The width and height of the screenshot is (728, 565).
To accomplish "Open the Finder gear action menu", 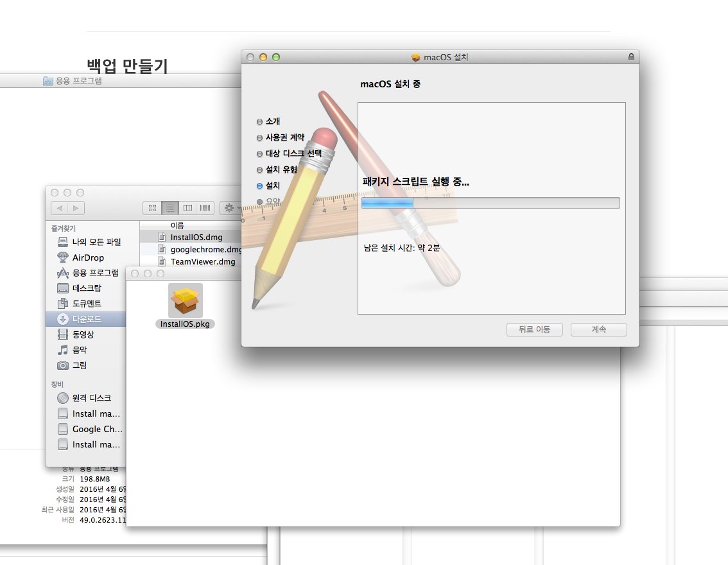I will click(230, 208).
